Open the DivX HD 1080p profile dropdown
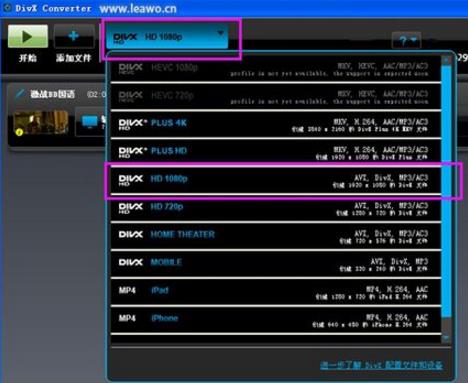 click(x=167, y=37)
